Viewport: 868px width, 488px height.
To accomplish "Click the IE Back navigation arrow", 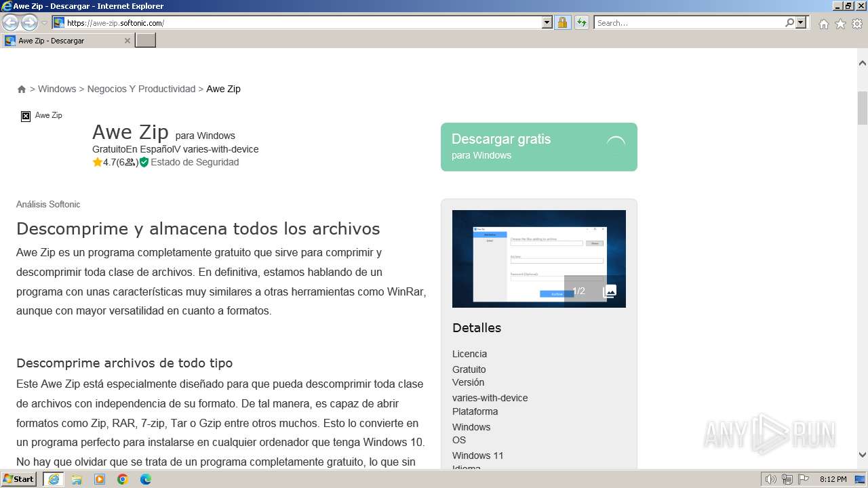I will pyautogui.click(x=10, y=22).
